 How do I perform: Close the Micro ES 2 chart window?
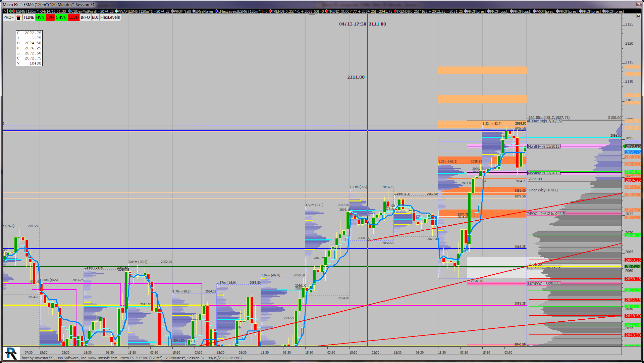[x=639, y=4]
